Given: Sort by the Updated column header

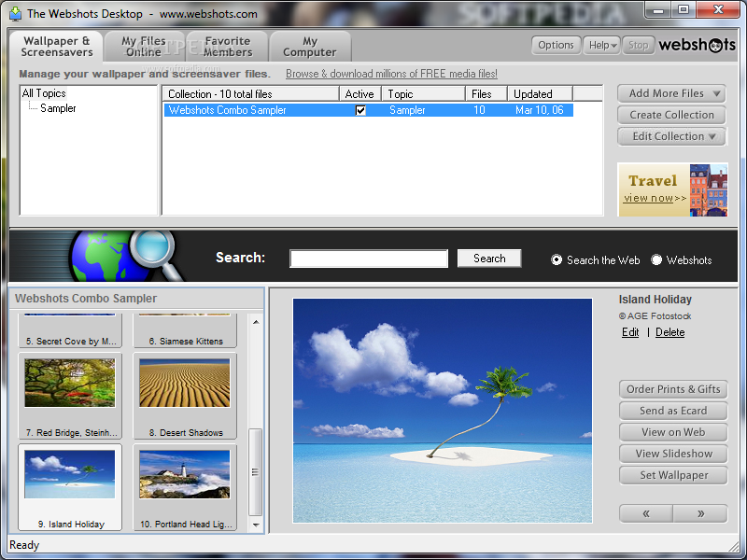Looking at the screenshot, I should pyautogui.click(x=540, y=94).
